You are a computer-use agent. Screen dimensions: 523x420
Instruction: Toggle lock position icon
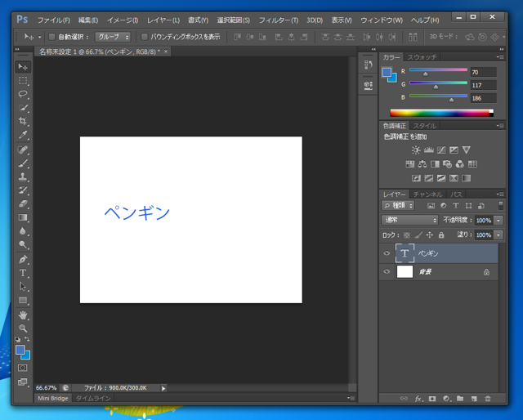point(430,235)
